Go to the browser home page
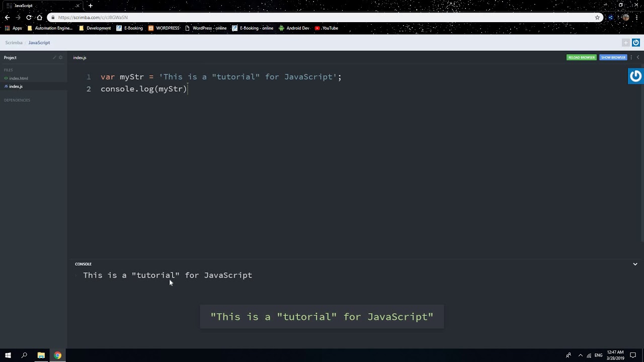 click(40, 17)
